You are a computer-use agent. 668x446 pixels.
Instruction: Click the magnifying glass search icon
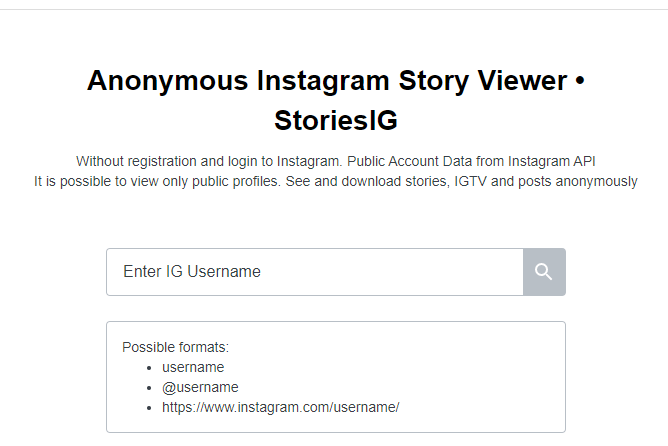tap(544, 272)
